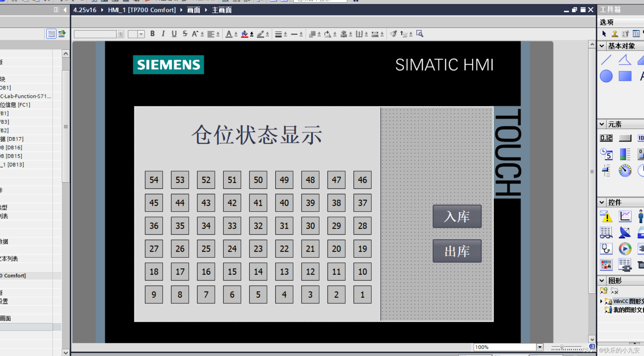
Task: Insert the Media Player control
Action: 625,249
